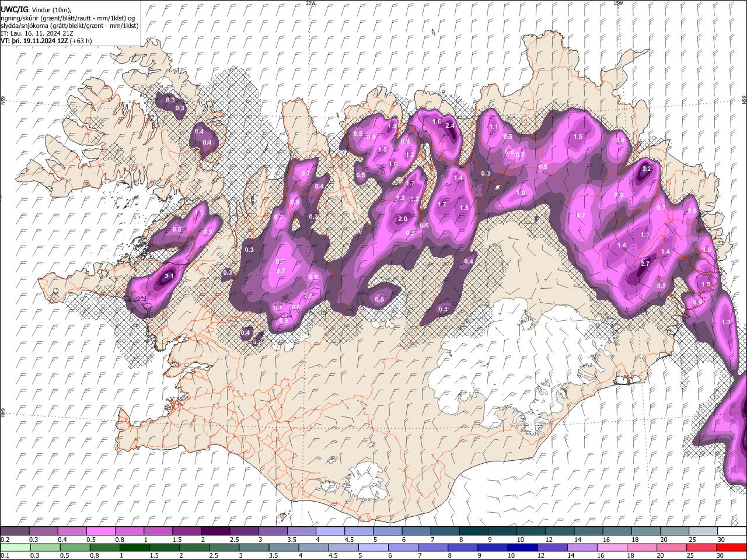Click the '0.2' label under upper legend row
The height and width of the screenshot is (560, 747).
pos(5,540)
